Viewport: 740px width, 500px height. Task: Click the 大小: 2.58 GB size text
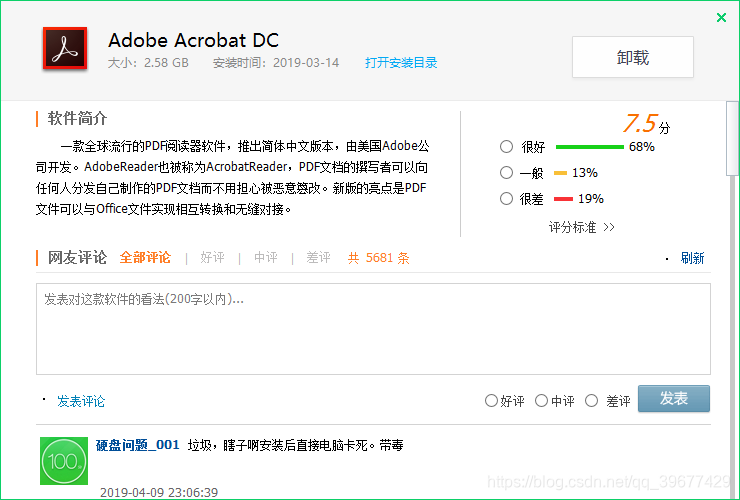pos(148,63)
